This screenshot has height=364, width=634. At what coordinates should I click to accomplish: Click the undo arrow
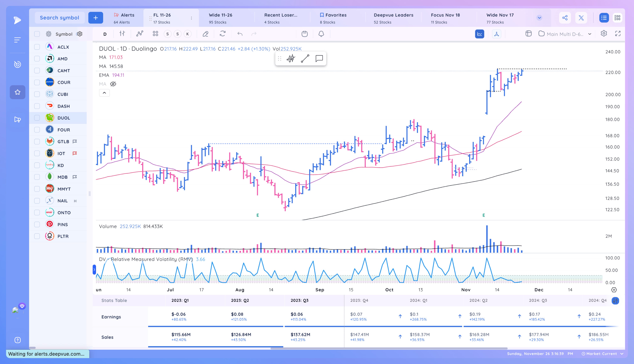pos(240,34)
